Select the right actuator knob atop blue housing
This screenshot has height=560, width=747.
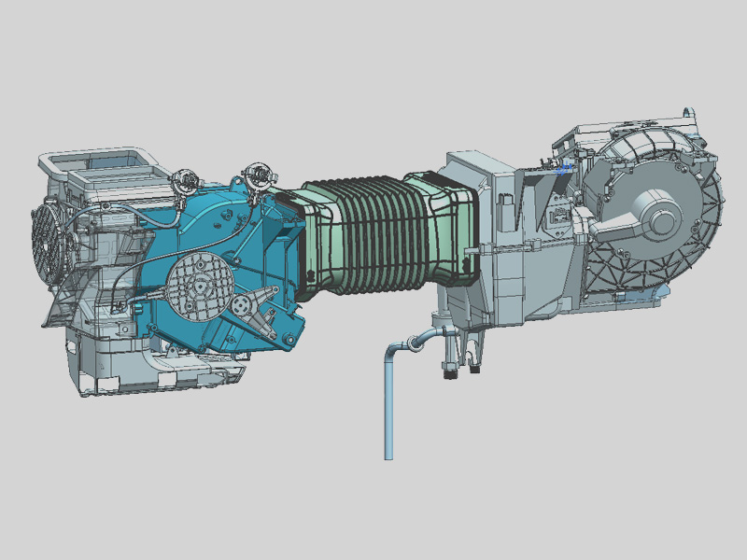pos(255,174)
